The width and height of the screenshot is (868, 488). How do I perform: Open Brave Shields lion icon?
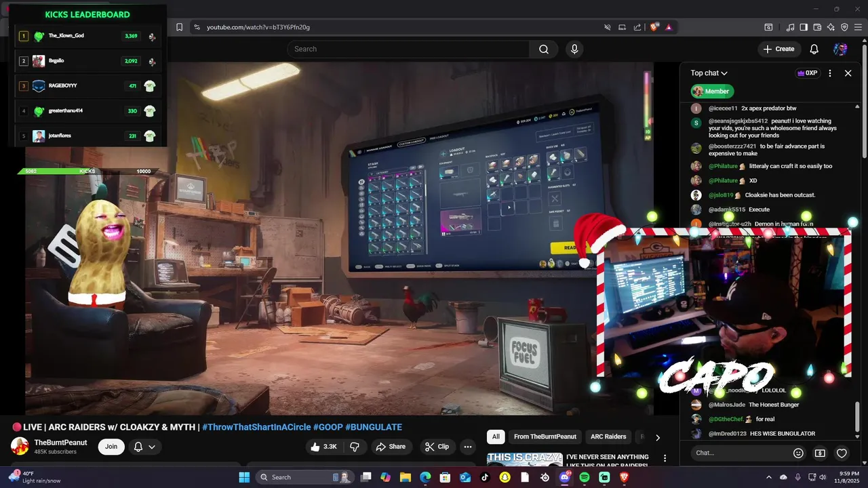click(654, 27)
